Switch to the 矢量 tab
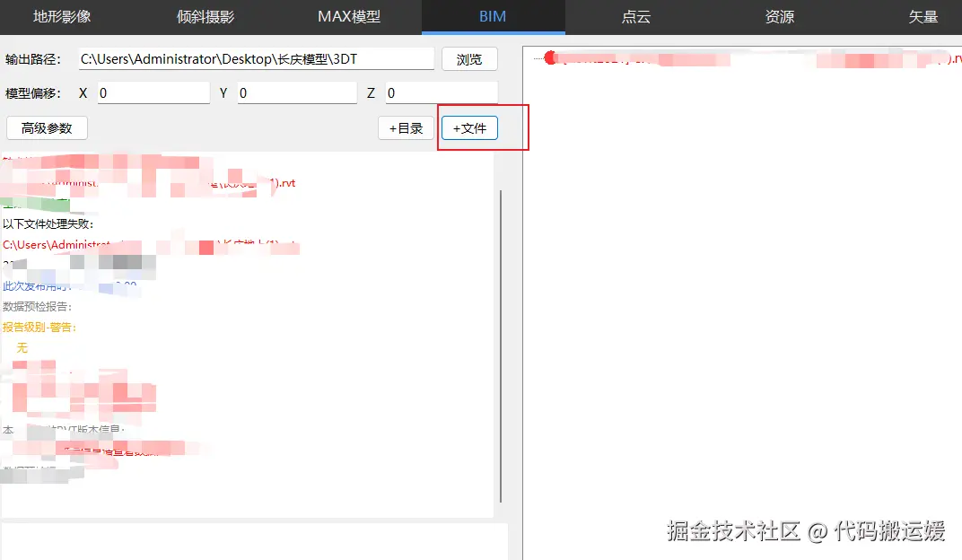This screenshot has width=962, height=560. click(923, 16)
